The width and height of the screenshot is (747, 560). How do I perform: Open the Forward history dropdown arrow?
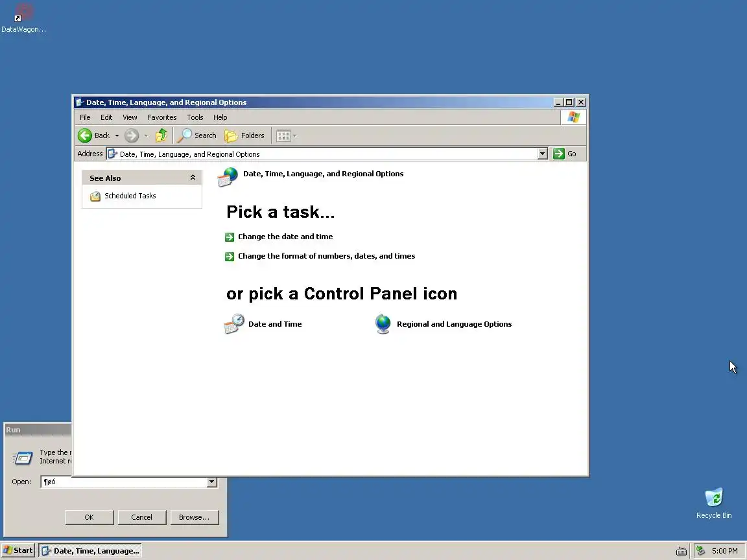click(x=147, y=135)
